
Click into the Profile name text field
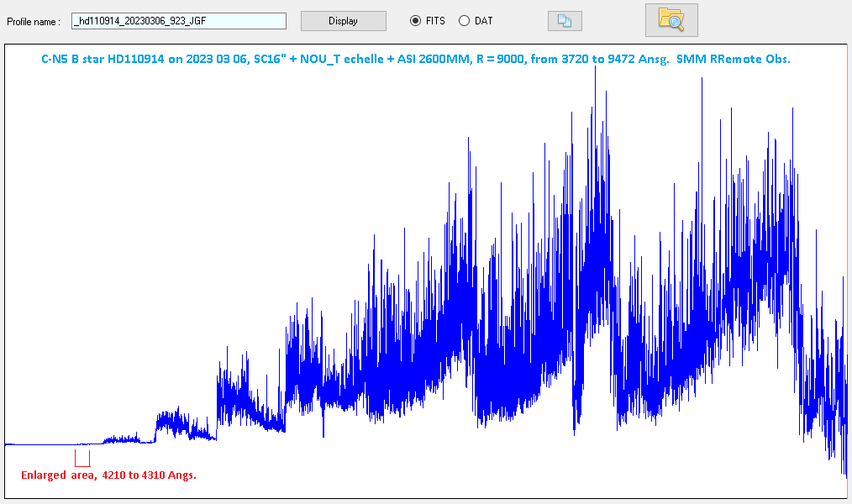[x=178, y=21]
